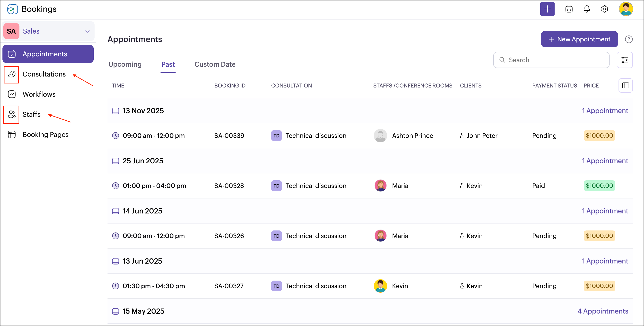This screenshot has height=326, width=644.
Task: Open the calendar view icon in header
Action: [569, 9]
